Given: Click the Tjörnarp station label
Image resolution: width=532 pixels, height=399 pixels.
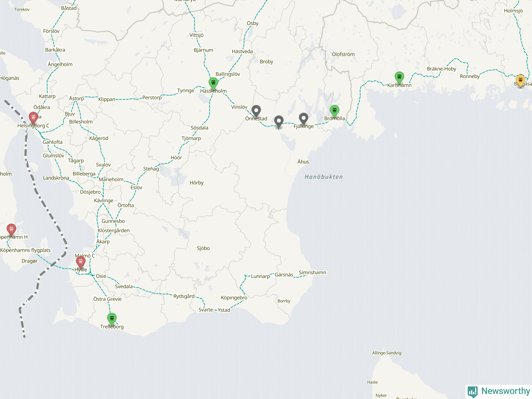Looking at the screenshot, I should 191,138.
